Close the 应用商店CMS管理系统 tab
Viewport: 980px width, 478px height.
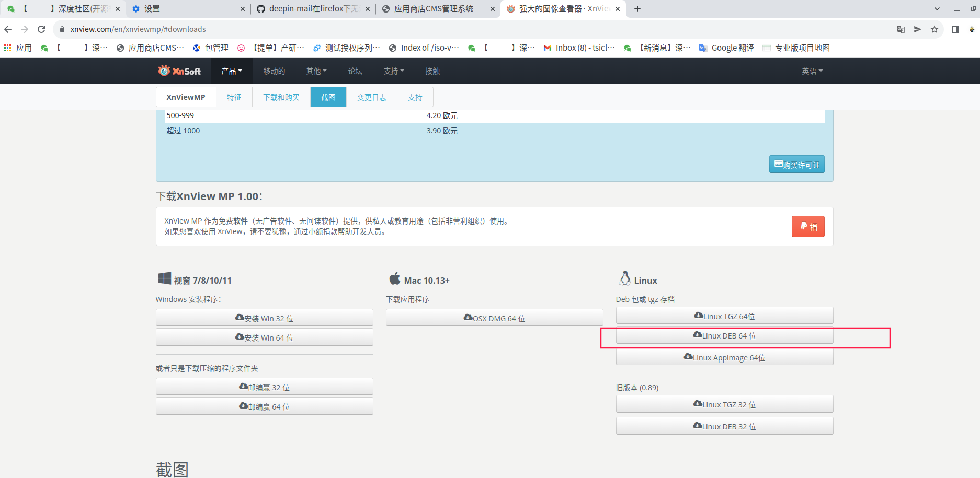(x=493, y=9)
